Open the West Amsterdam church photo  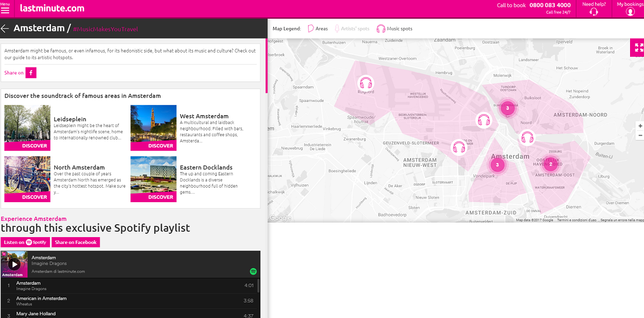click(153, 124)
